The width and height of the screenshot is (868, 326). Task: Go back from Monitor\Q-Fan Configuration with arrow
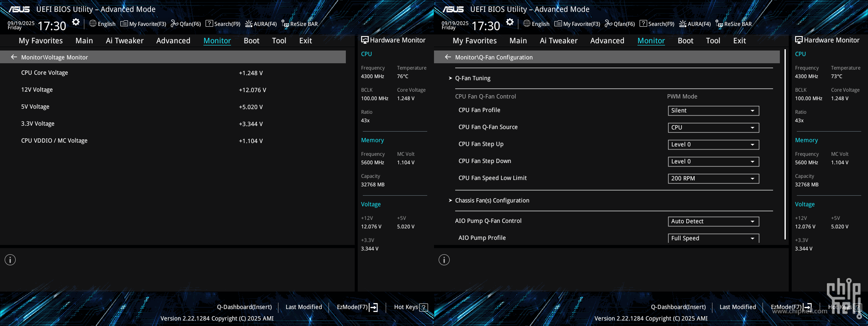[x=448, y=57]
